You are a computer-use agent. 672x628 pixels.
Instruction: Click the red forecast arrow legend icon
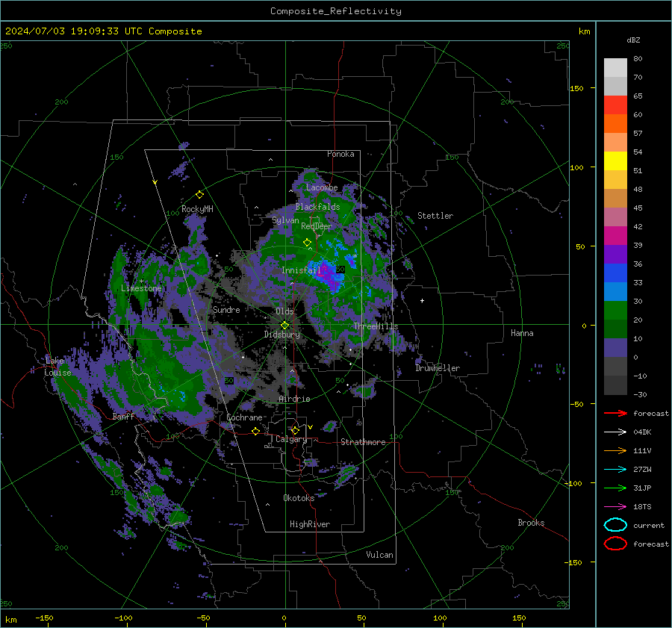[x=615, y=413]
